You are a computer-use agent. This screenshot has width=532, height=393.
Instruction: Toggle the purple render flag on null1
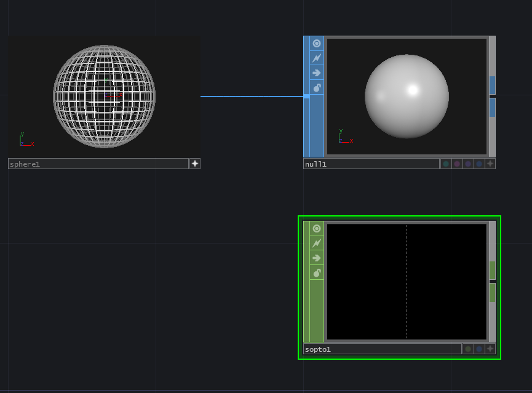pos(468,164)
